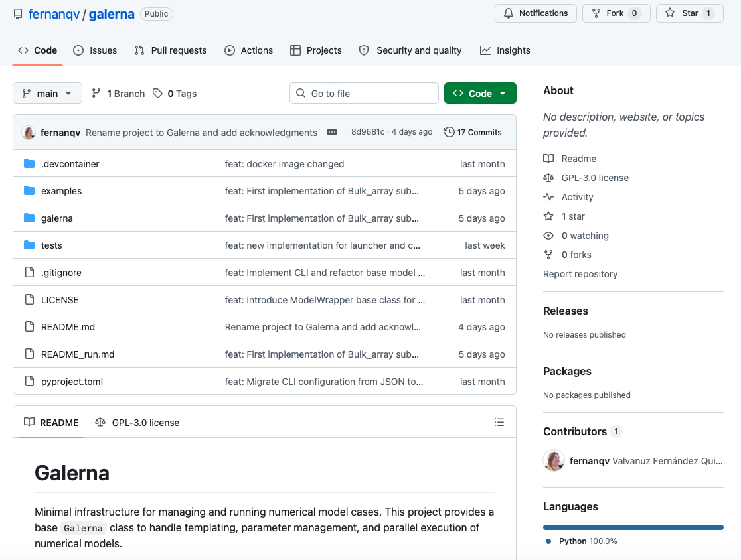View the 1 Branch link
This screenshot has width=741, height=560.
tap(118, 94)
